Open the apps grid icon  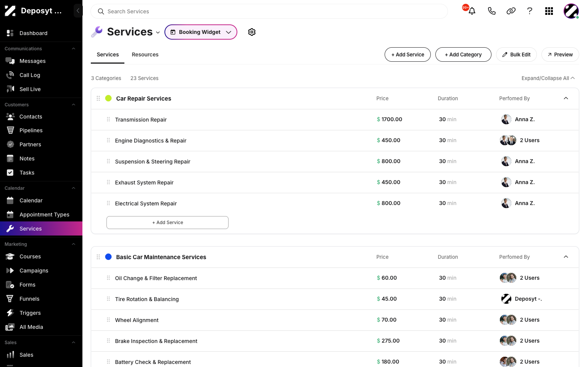click(x=549, y=11)
